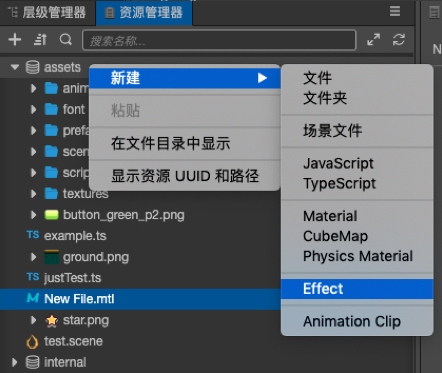Select "test.scene" in the tree
The height and width of the screenshot is (373, 442).
(x=73, y=341)
